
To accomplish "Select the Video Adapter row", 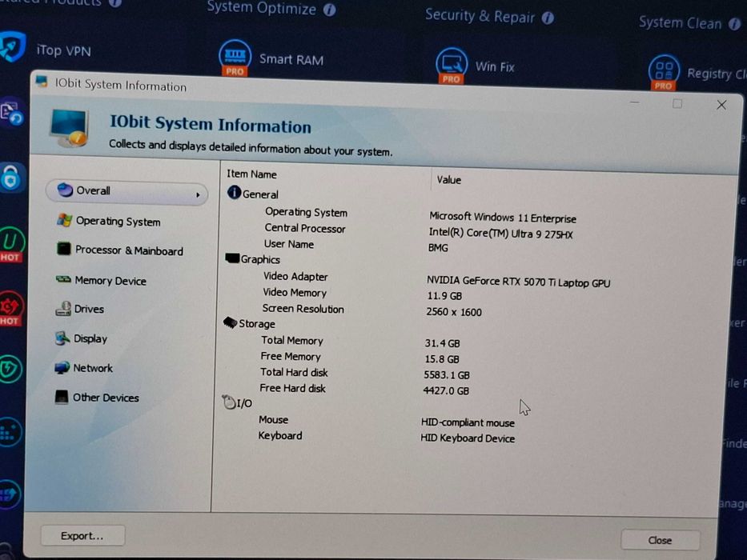I will click(436, 279).
